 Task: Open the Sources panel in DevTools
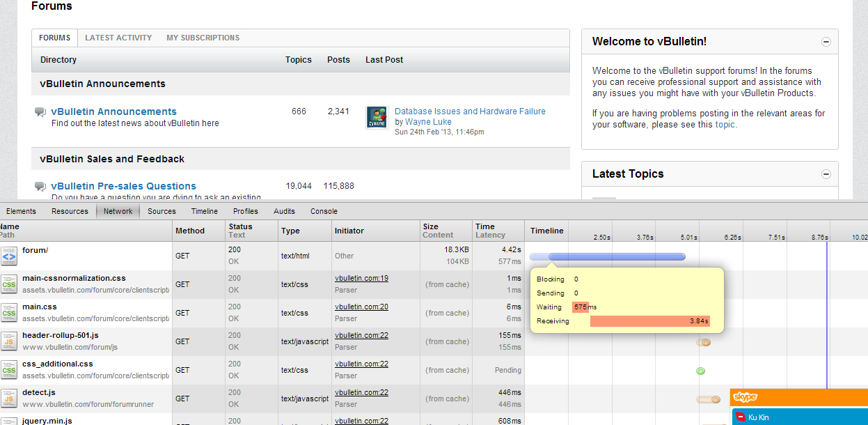point(161,211)
